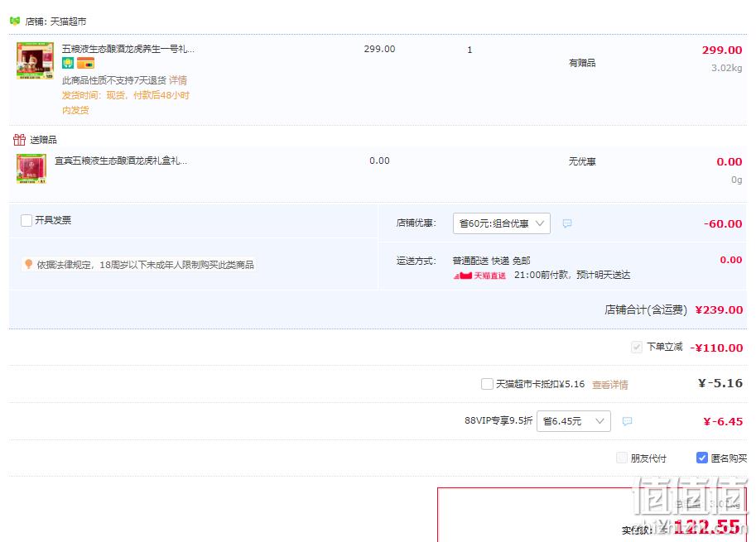
Task: Click the ¥239.00 store total amount
Action: click(719, 309)
